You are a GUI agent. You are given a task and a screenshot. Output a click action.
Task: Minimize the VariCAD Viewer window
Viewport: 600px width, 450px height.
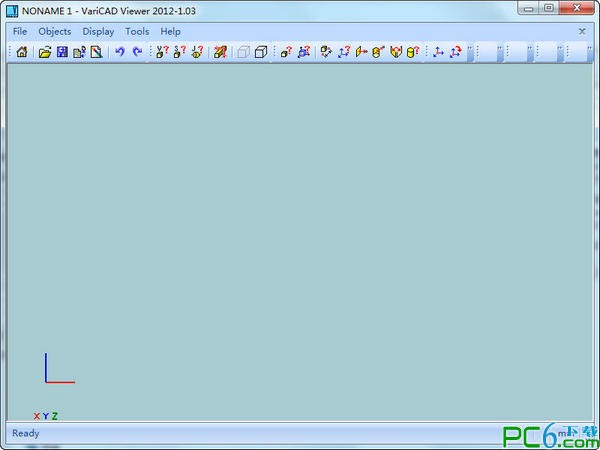click(529, 8)
